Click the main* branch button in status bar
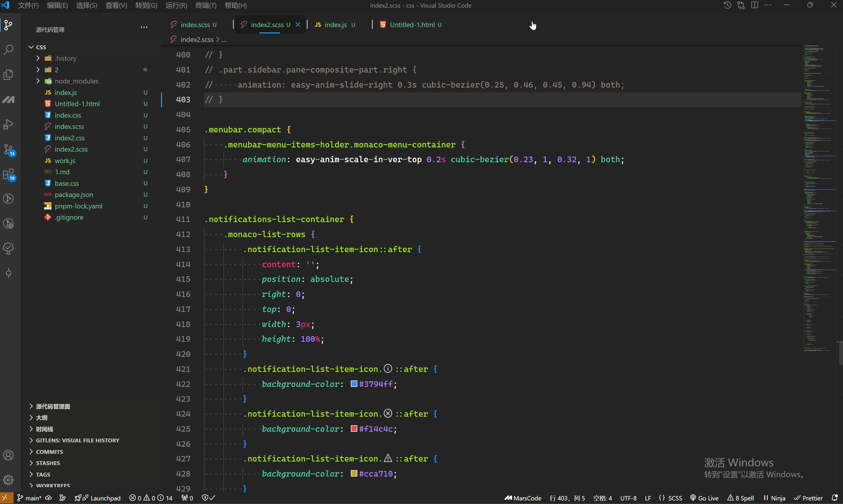 tap(30, 498)
